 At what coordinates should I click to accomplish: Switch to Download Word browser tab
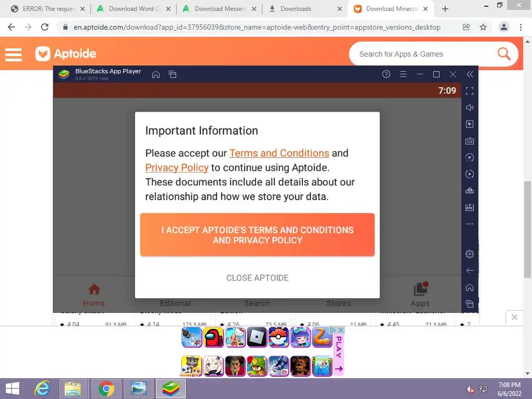click(134, 9)
